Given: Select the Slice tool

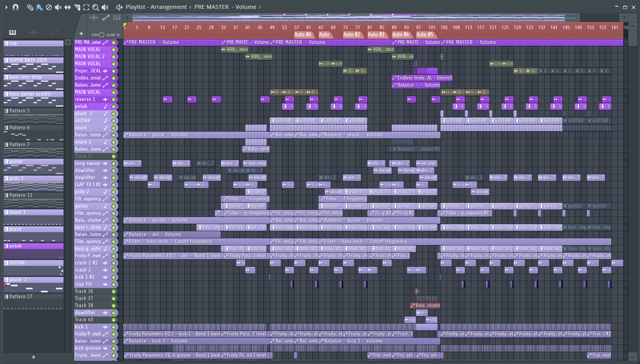Looking at the screenshot, I should click(77, 7).
